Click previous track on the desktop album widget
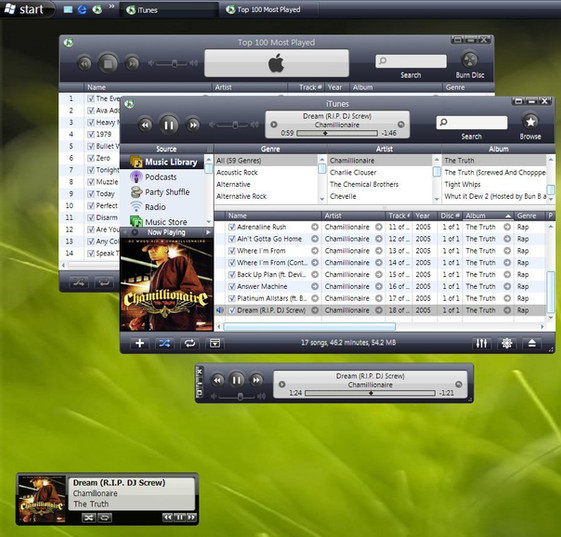The height and width of the screenshot is (537, 561). click(x=168, y=517)
